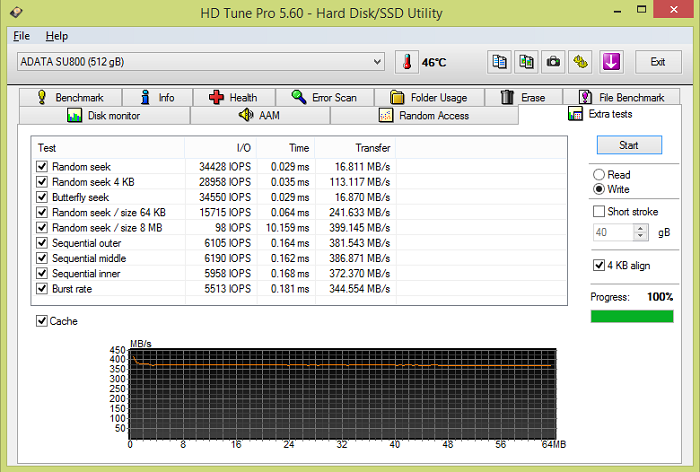Minimize the HD Tune Pro window
Screen dimensions: 700x472
pos(618,10)
